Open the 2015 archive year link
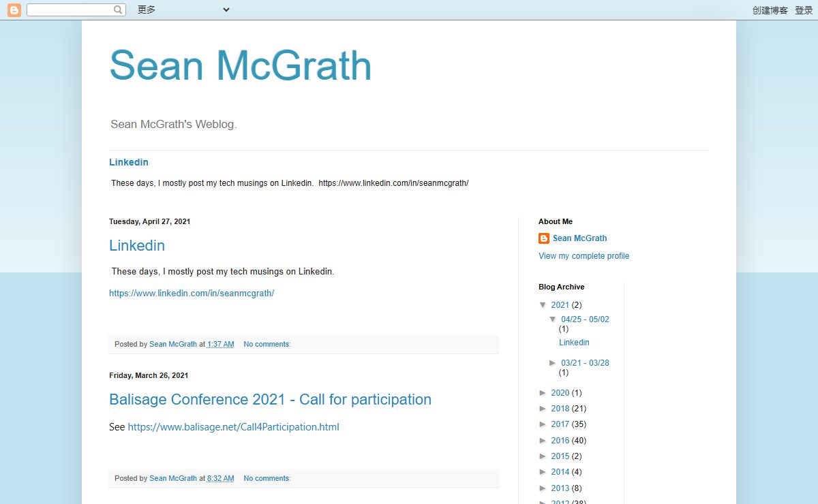Image resolution: width=818 pixels, height=504 pixels. (560, 456)
